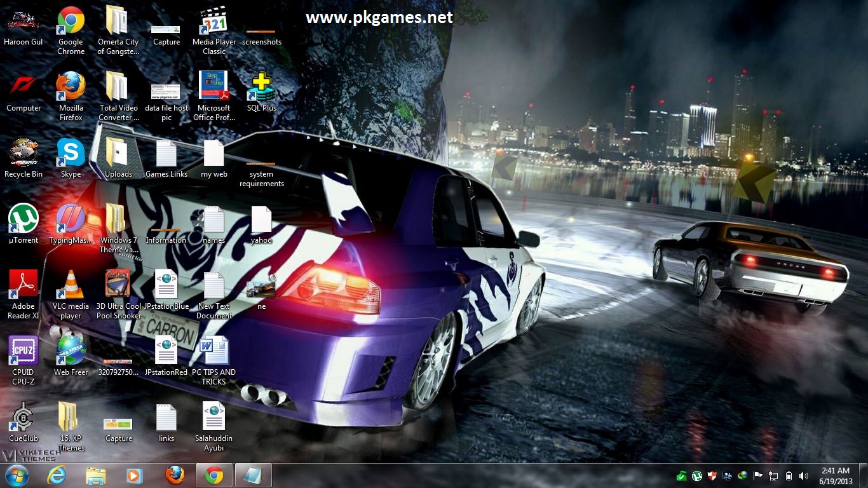Select the system requirements item
Image resolution: width=868 pixels, height=488 pixels.
pos(261,173)
